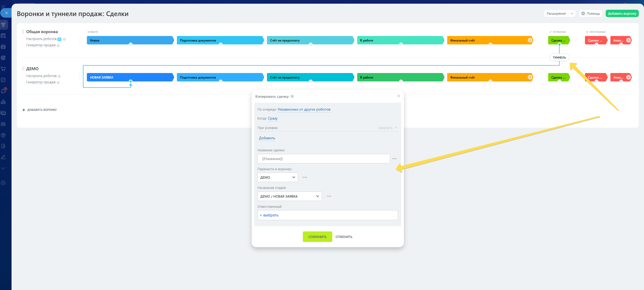Click the СОХРАНИТЬ button
The image size is (644, 290).
(317, 237)
